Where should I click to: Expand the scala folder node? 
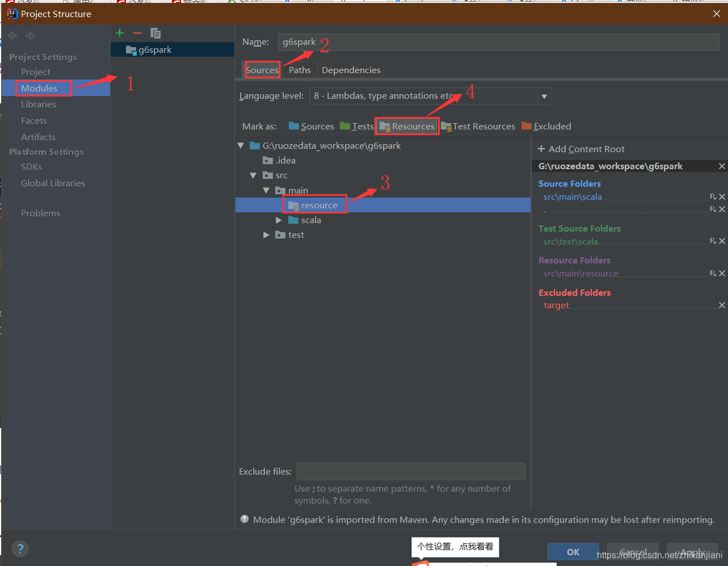(279, 220)
